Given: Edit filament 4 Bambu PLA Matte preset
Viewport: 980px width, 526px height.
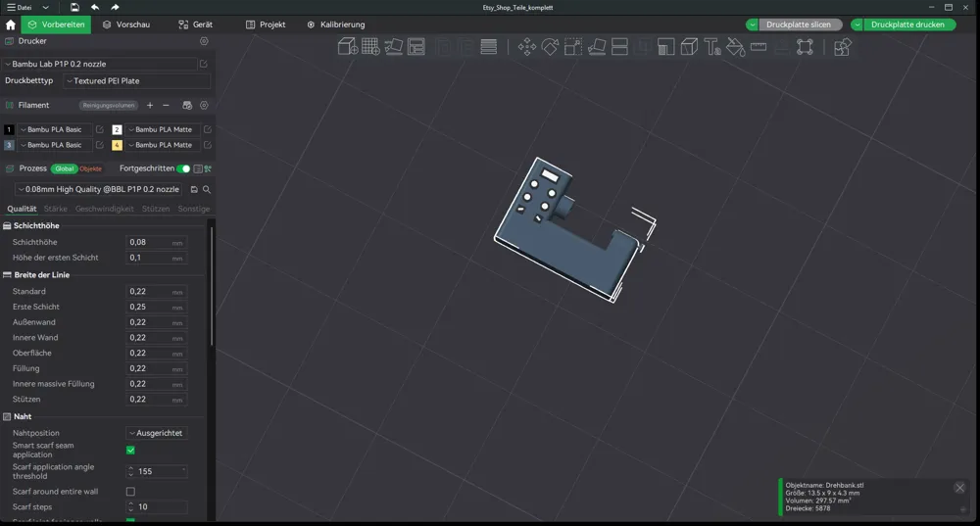Looking at the screenshot, I should 208,145.
